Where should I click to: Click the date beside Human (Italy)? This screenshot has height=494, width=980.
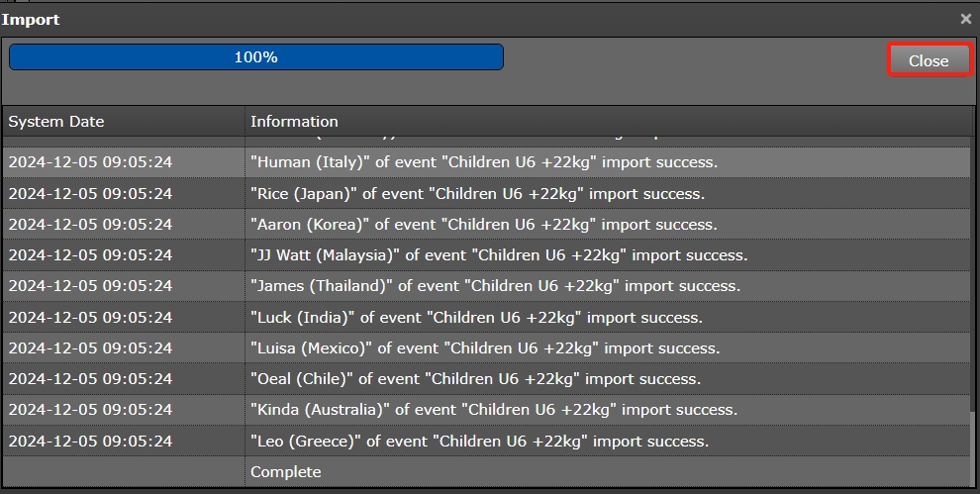pos(90,162)
